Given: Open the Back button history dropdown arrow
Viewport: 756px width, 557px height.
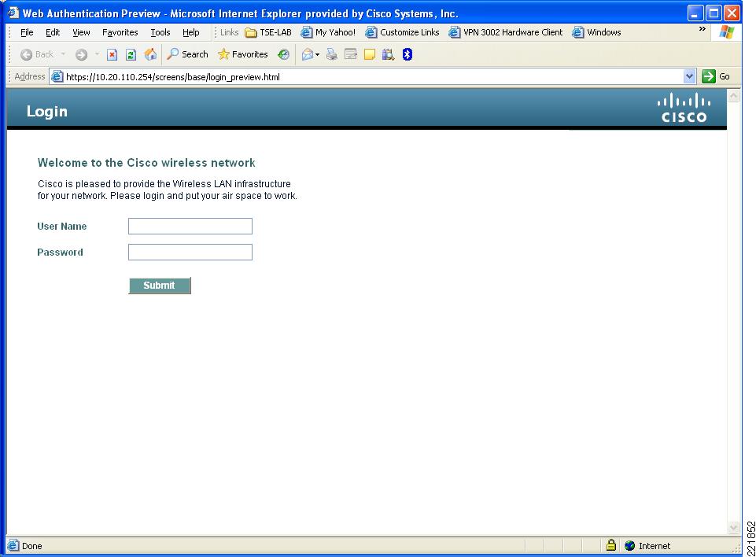Looking at the screenshot, I should tap(63, 54).
